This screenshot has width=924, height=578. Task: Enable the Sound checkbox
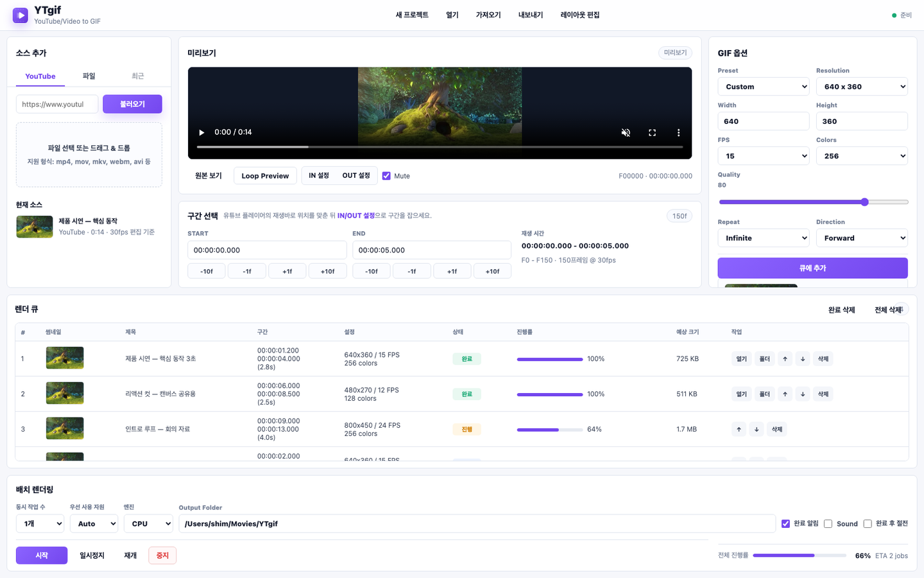(x=828, y=523)
